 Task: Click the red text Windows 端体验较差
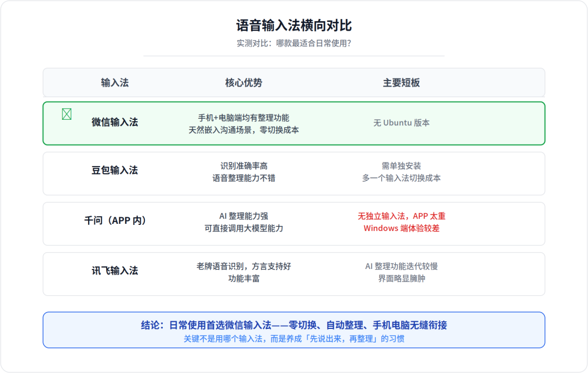tap(401, 228)
